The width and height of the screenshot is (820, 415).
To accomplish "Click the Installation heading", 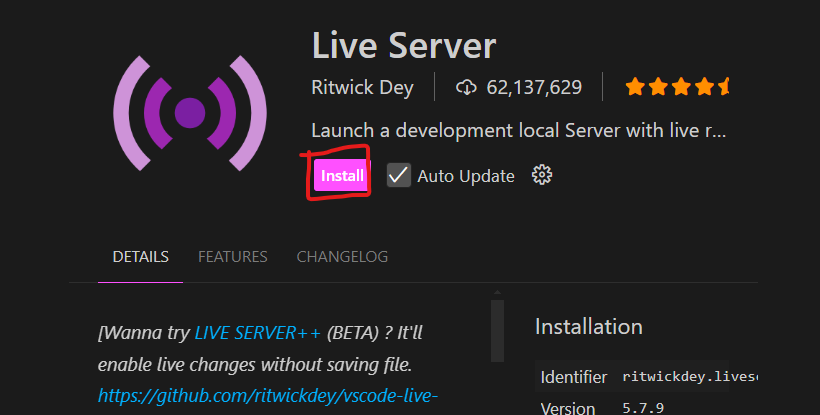I will click(x=589, y=327).
